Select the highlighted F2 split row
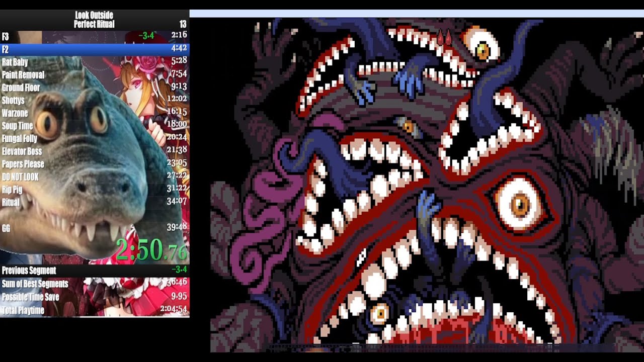This screenshot has height=362, width=644. 95,49
